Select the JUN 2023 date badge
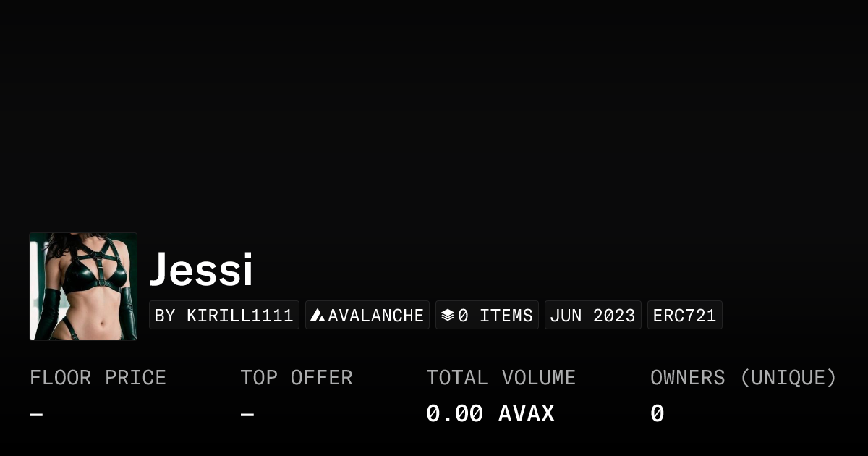Screen dimensions: 868x456 [592, 316]
